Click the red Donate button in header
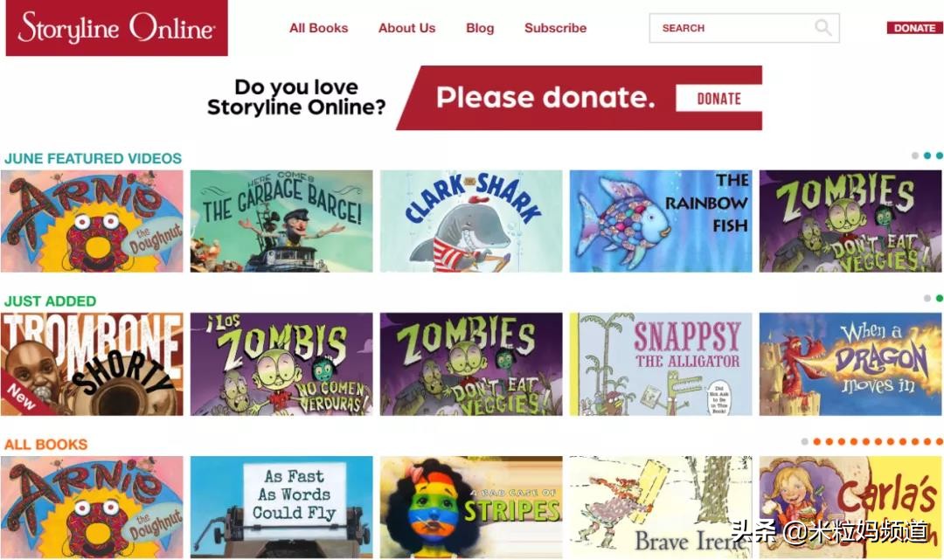The height and width of the screenshot is (560, 944). (914, 28)
